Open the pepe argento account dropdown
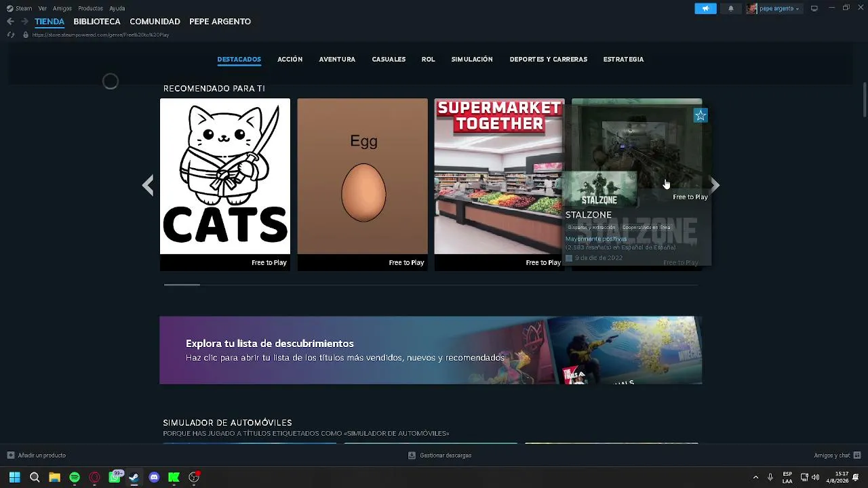Image resolution: width=868 pixels, height=488 pixels. [x=780, y=9]
